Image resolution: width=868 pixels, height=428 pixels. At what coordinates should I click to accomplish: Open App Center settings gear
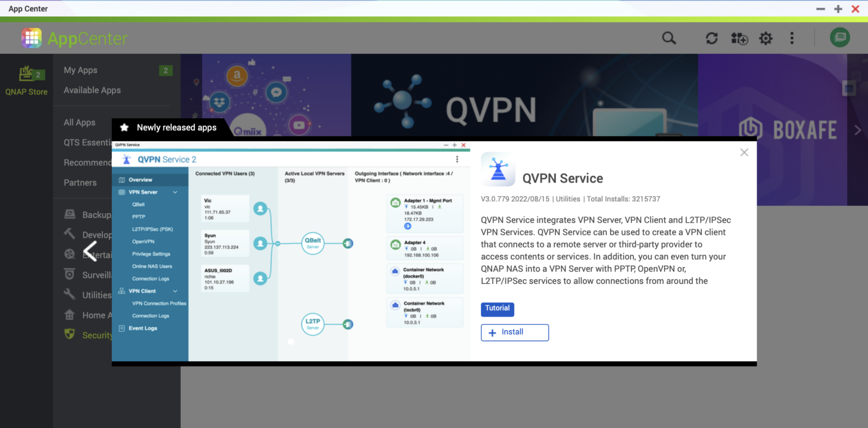[766, 38]
